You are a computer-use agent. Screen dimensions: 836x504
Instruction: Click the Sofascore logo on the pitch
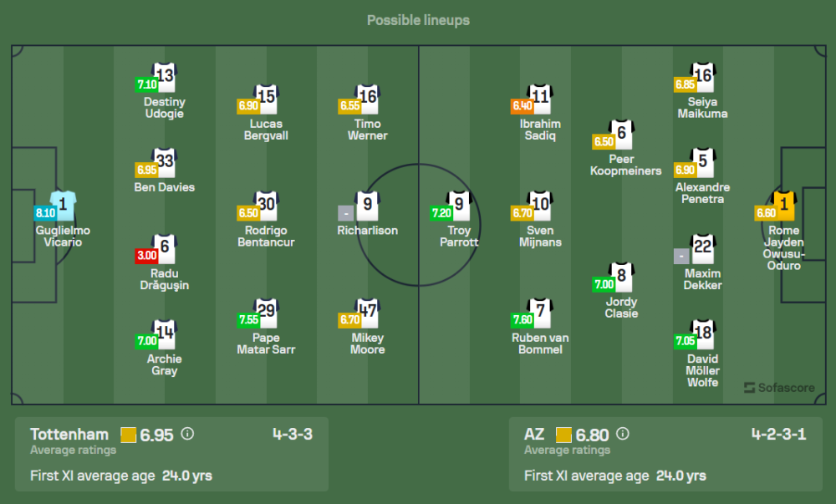point(772,388)
